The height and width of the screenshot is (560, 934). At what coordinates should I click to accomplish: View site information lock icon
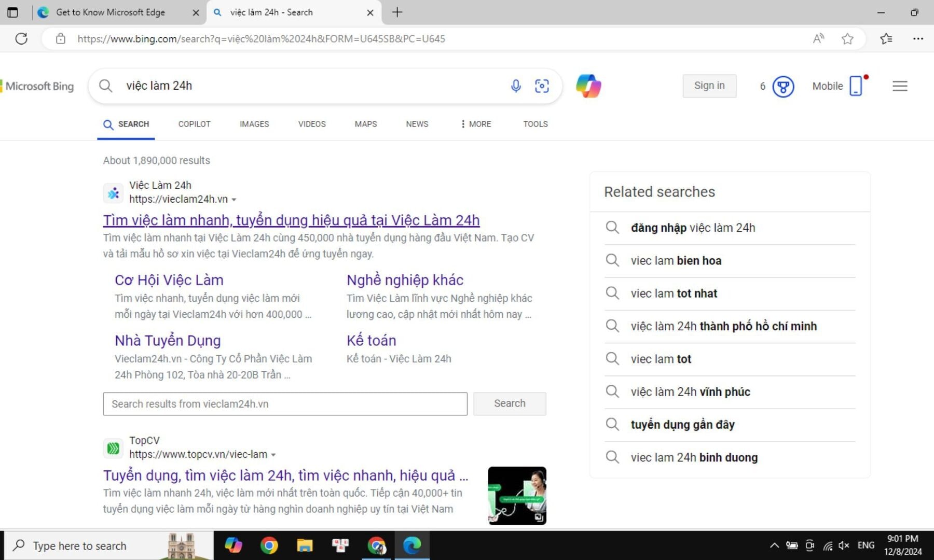pyautogui.click(x=61, y=38)
